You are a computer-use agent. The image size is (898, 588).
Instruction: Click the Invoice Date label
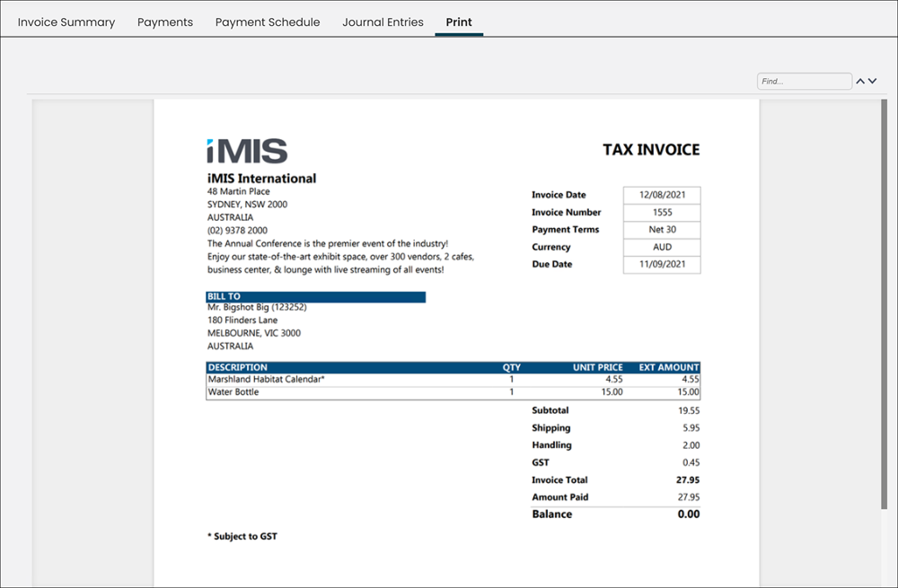point(559,195)
